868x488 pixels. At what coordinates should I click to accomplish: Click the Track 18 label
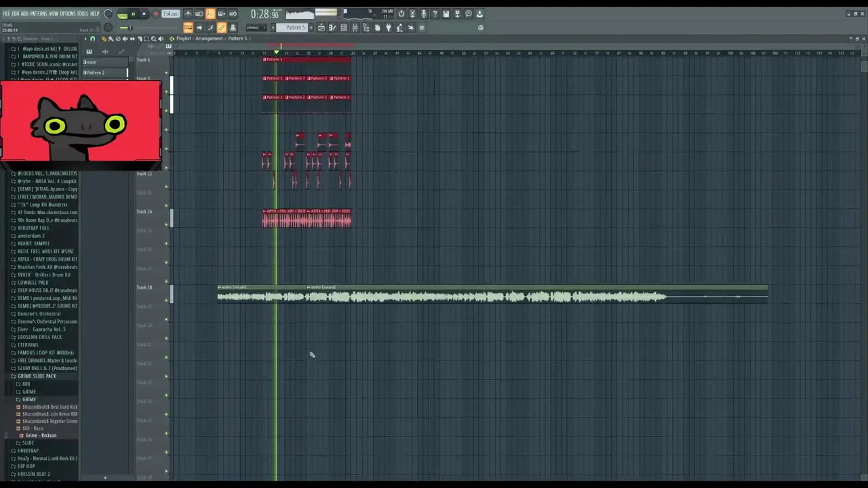click(144, 287)
